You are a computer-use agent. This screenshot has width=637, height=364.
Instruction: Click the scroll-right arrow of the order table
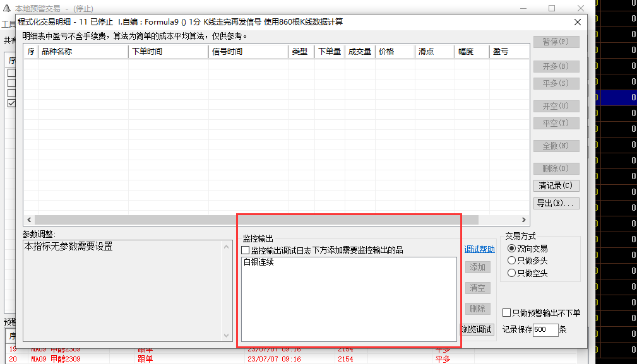(523, 220)
